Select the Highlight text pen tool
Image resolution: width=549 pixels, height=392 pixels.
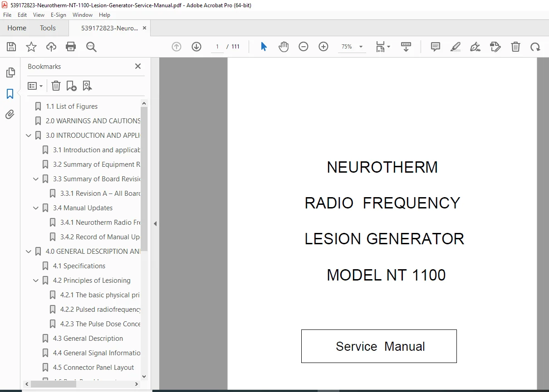pyautogui.click(x=456, y=47)
